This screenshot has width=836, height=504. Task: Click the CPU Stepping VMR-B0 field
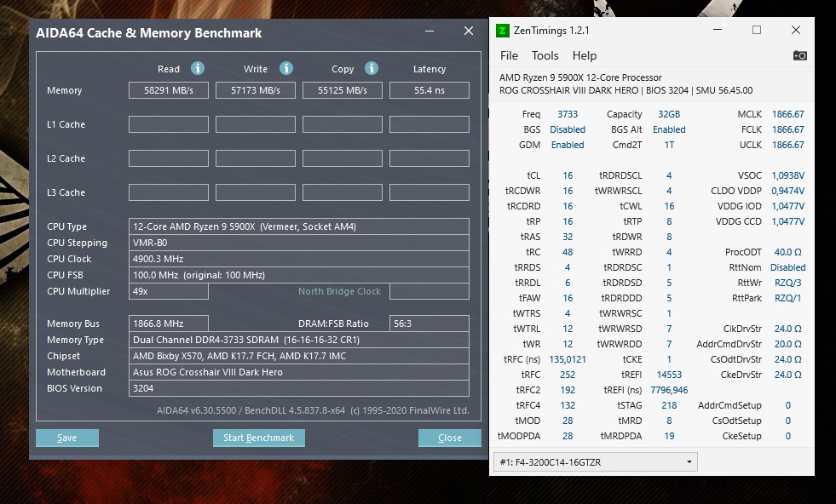point(298,243)
